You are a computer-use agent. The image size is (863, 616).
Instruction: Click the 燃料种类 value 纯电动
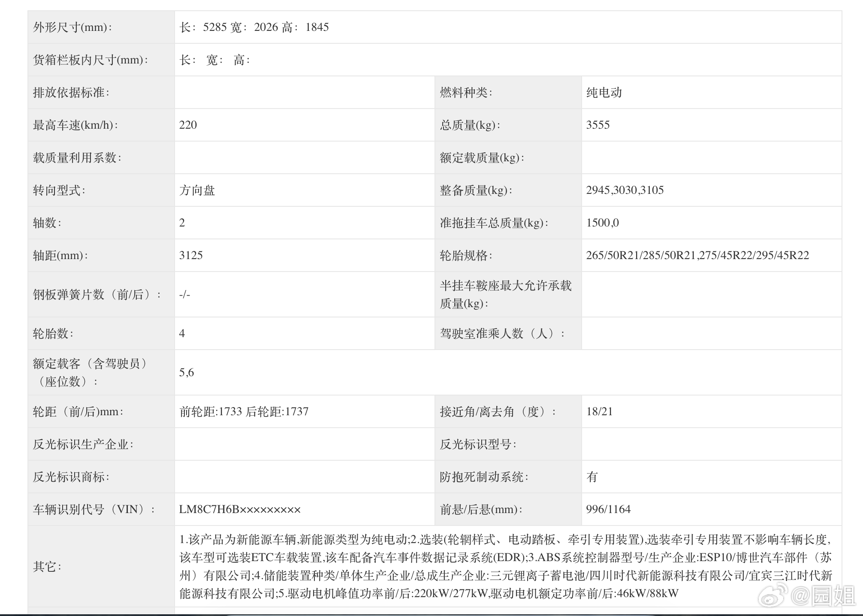click(604, 93)
